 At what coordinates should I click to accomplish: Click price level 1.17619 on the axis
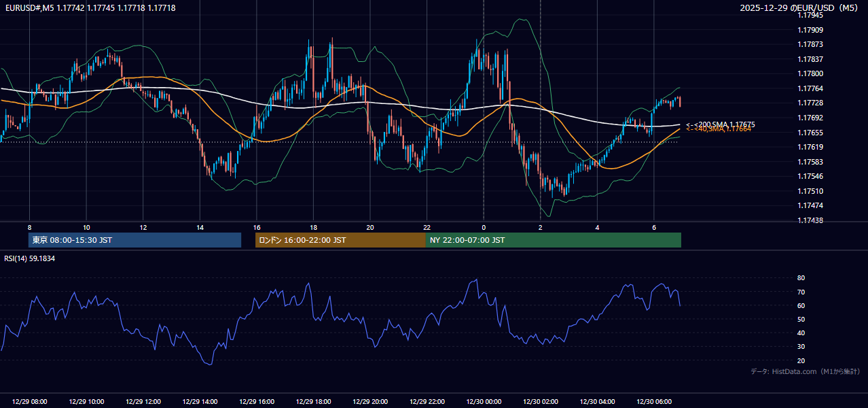[810, 147]
